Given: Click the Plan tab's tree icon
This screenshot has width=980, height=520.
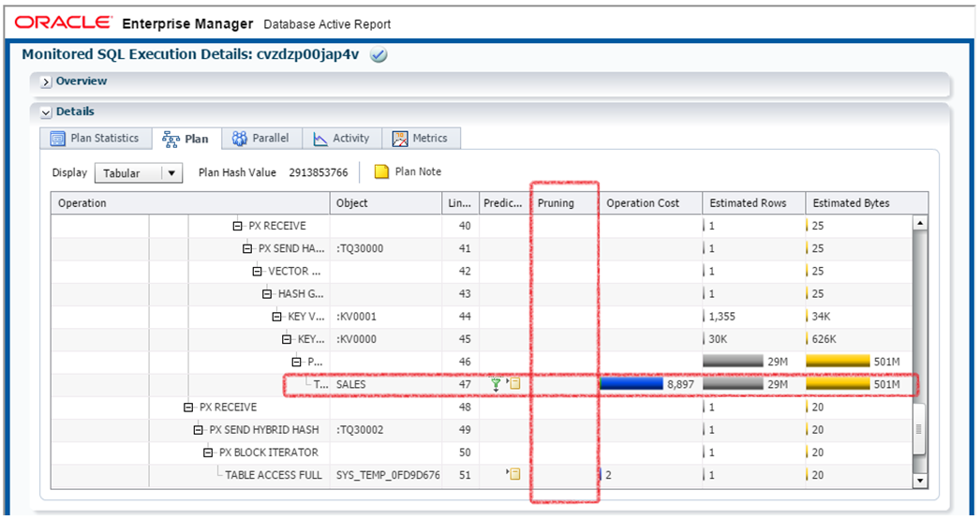Looking at the screenshot, I should 171,139.
